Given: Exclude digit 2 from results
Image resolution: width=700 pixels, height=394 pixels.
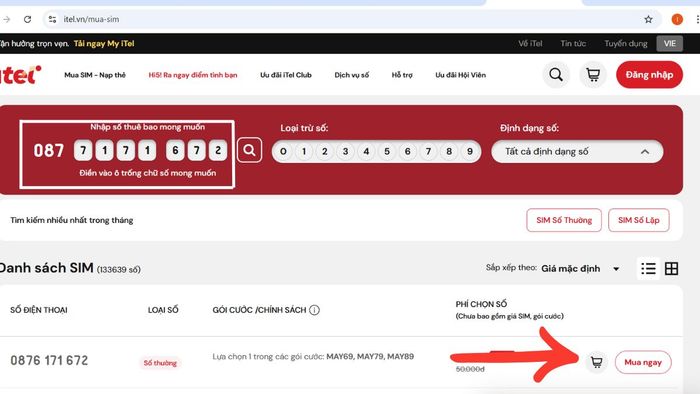Looking at the screenshot, I should (x=325, y=152).
